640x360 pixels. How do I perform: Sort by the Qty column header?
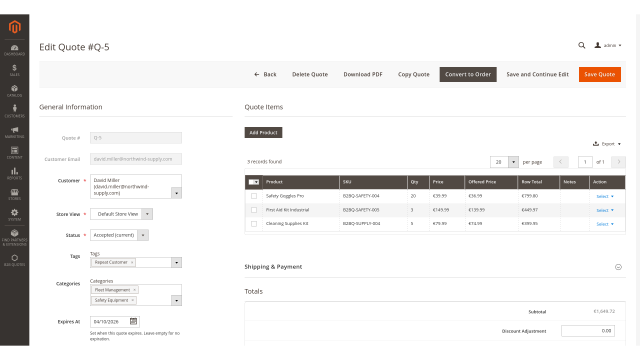tap(418, 182)
